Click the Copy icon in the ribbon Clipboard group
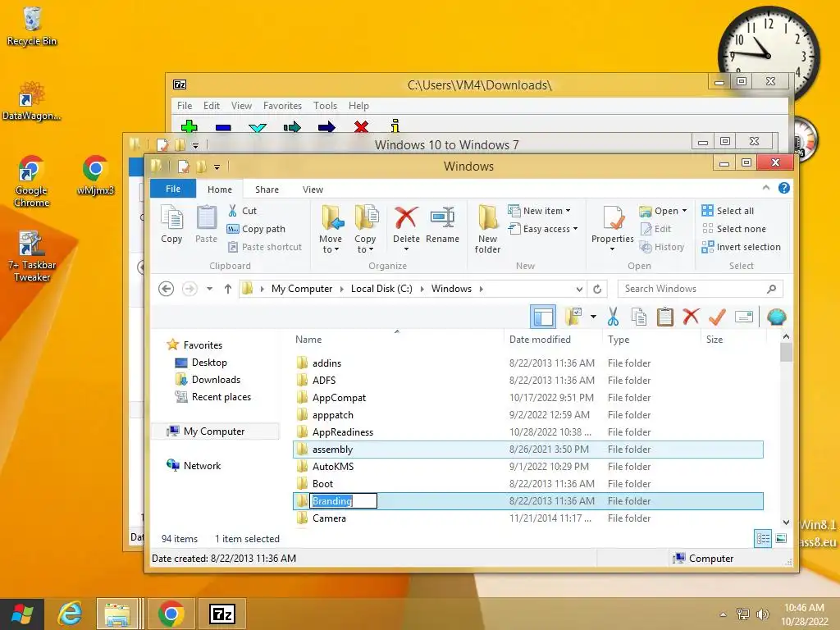The width and height of the screenshot is (840, 630). (171, 224)
